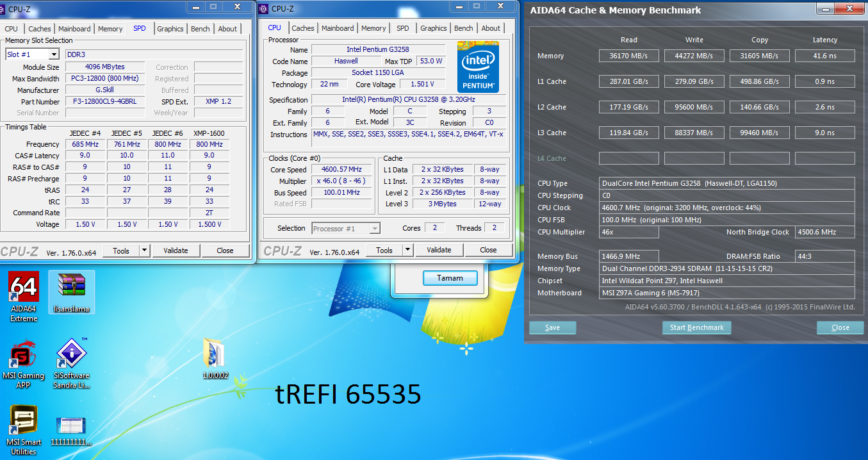The width and height of the screenshot is (868, 460).
Task: Click Tools button in CPU-Z processor window
Action: pyautogui.click(x=384, y=250)
